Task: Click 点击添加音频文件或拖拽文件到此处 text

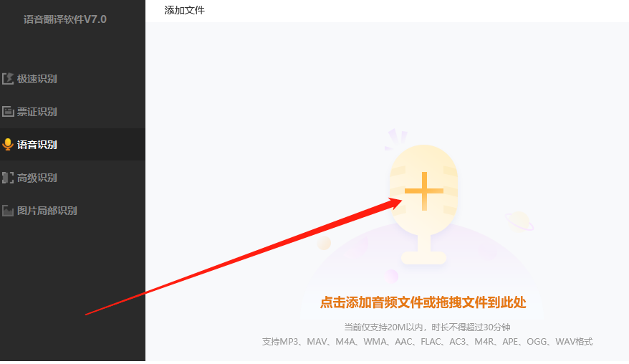Action: point(423,302)
